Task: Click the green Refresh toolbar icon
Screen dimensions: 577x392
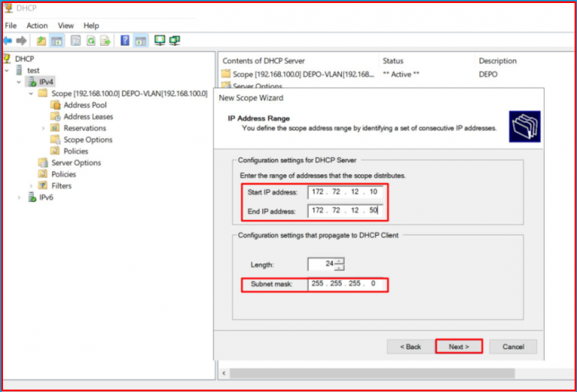Action: [91, 41]
